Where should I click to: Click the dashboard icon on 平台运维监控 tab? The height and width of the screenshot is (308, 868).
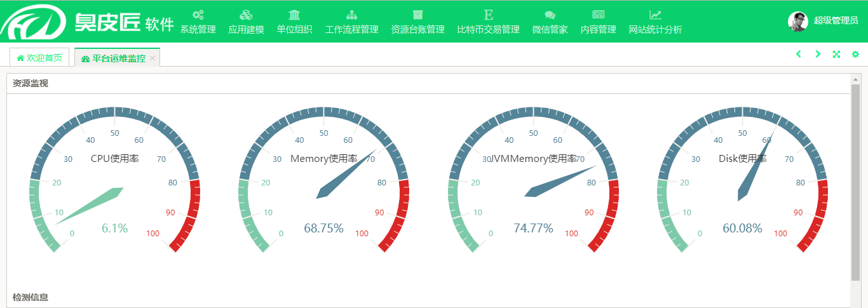pos(86,58)
